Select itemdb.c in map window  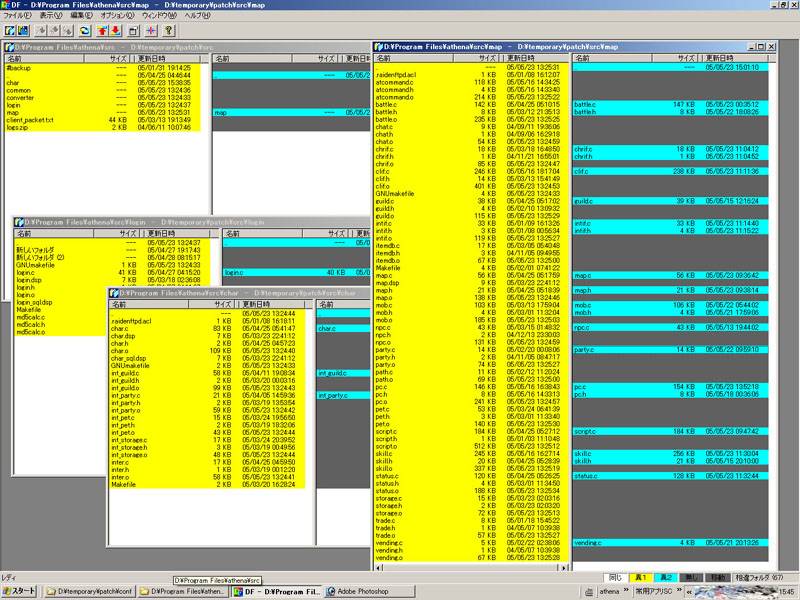coord(472,245)
